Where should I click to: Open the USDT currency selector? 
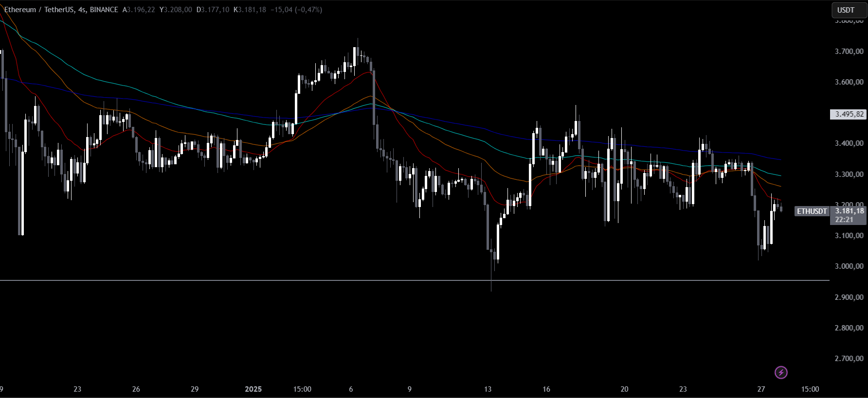[x=849, y=10]
